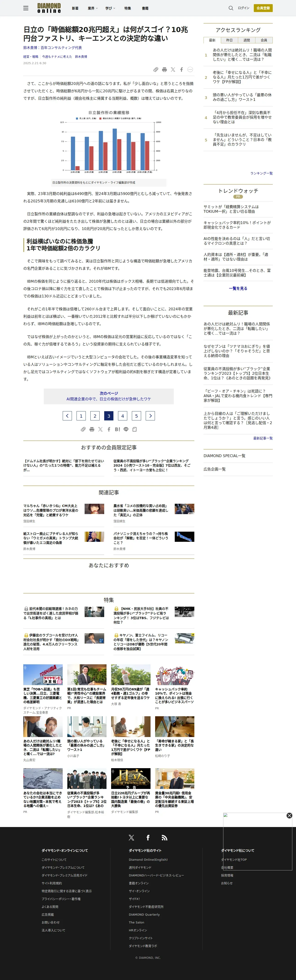296x980 pixels.
Task: Copy link via top paperclip icon under date
Action: pyautogui.click(x=156, y=70)
